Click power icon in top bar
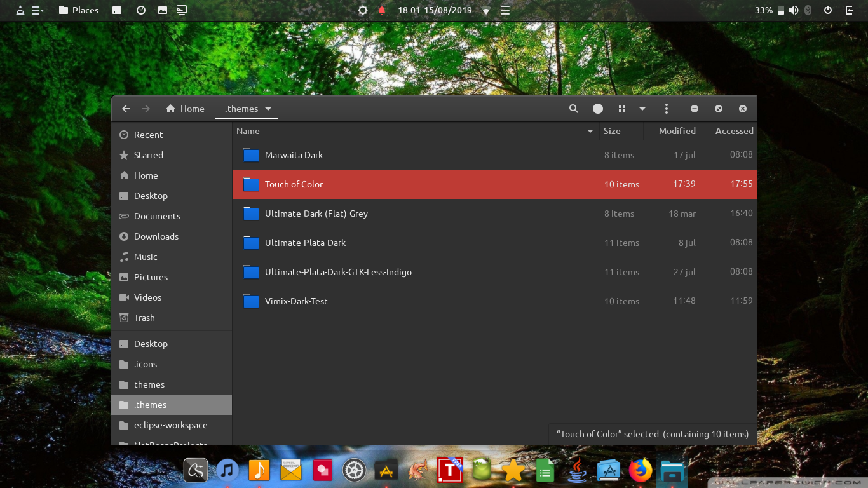868x488 pixels. tap(827, 10)
